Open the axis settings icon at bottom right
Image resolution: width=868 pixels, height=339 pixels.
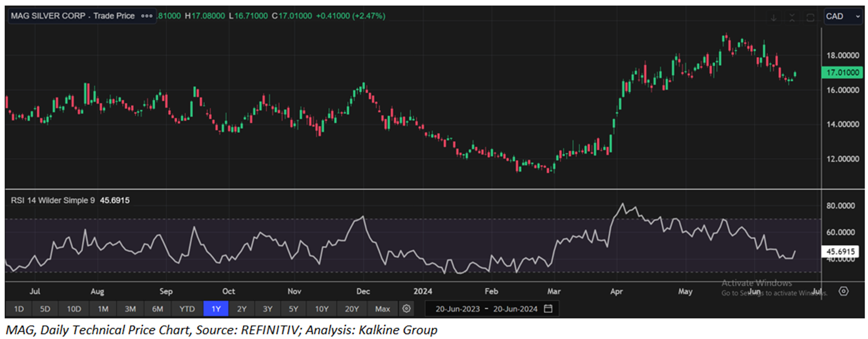coord(844,291)
